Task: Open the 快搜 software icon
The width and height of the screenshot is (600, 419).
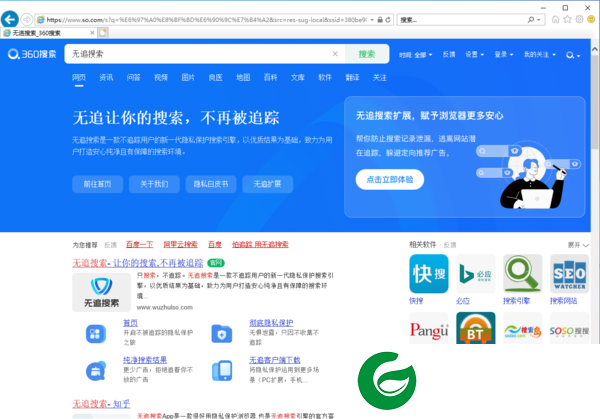Action: pos(429,274)
